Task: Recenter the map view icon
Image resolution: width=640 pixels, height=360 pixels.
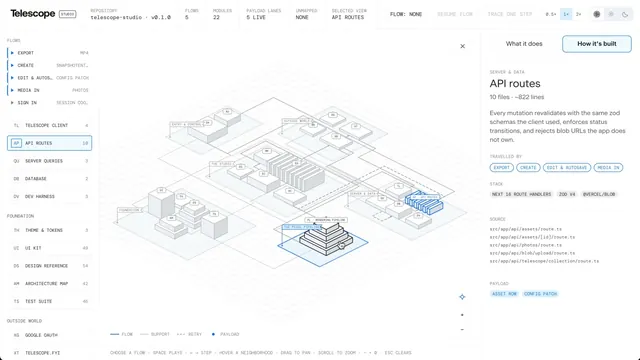Action: point(462,297)
